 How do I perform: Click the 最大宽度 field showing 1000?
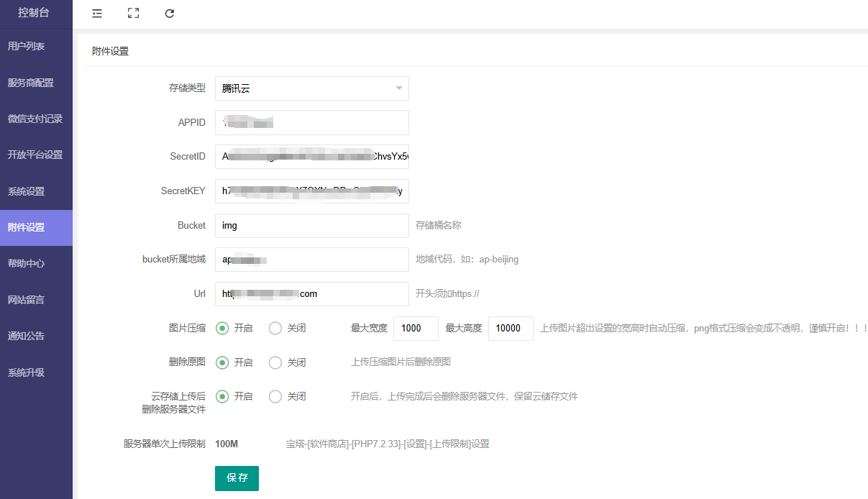click(416, 328)
